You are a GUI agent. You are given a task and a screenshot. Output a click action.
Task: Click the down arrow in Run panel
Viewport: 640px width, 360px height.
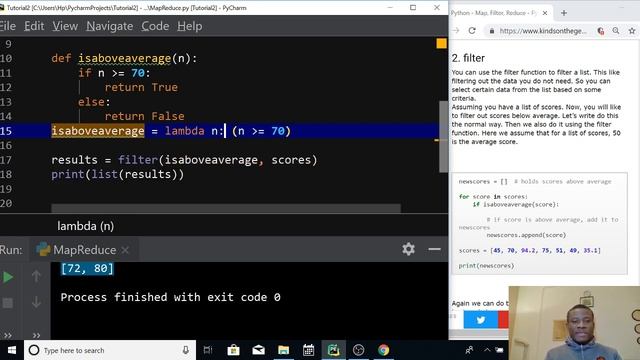coord(36,302)
